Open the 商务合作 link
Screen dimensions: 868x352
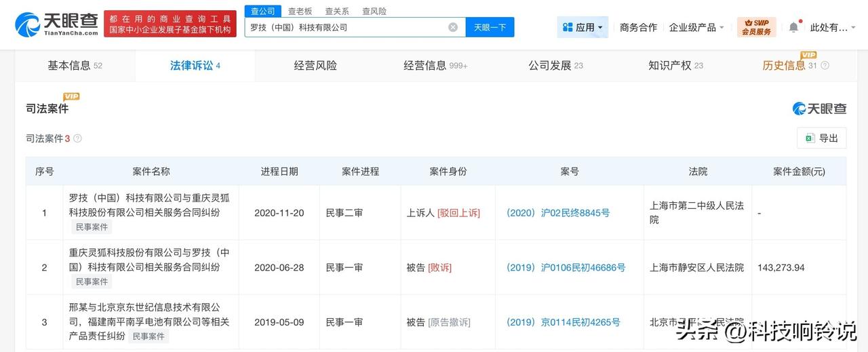click(638, 27)
